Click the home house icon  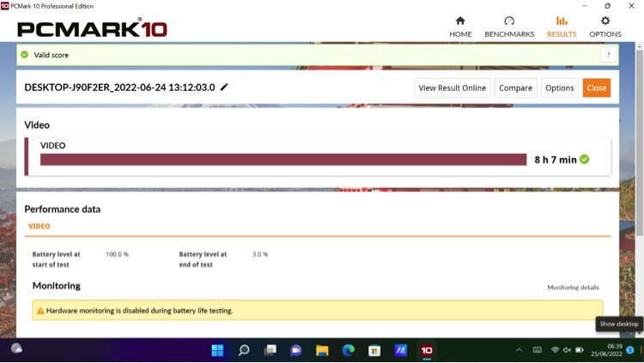(x=460, y=21)
